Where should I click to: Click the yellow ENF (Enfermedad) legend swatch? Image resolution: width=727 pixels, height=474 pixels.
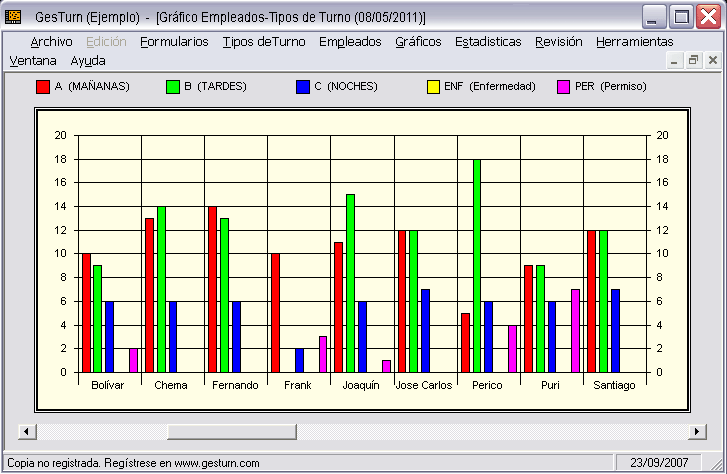point(434,86)
